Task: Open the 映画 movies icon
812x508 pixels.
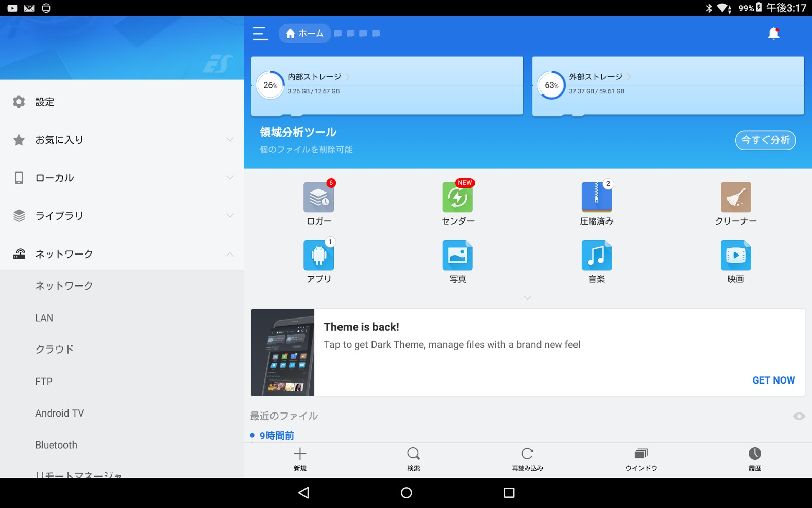Action: tap(735, 255)
